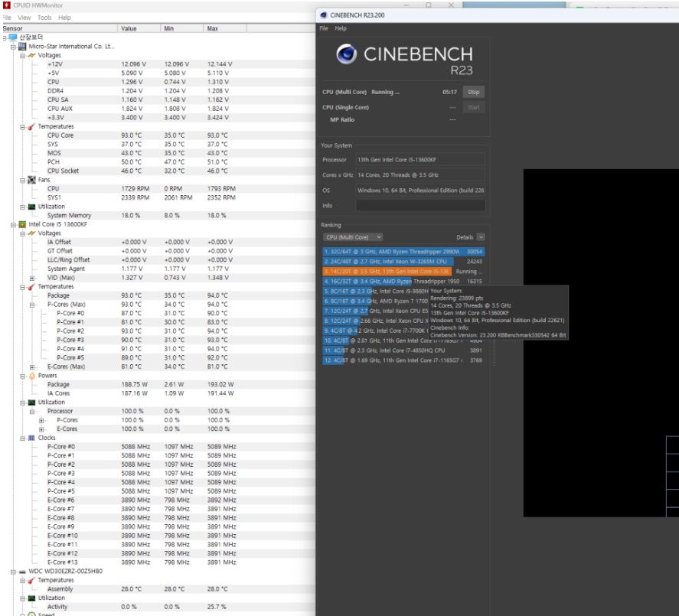The width and height of the screenshot is (679, 616).
Task: Open View menu in HWMonitor
Action: pyautogui.click(x=24, y=18)
